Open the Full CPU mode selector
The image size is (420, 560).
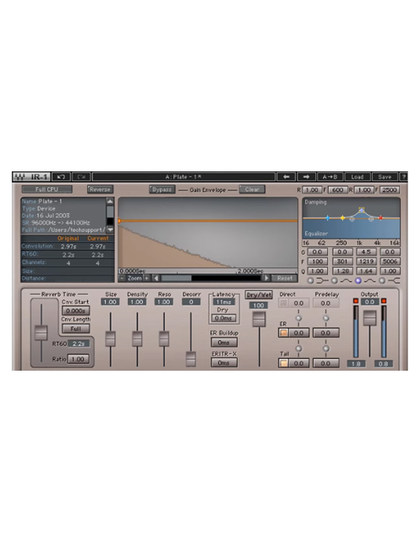pyautogui.click(x=47, y=189)
